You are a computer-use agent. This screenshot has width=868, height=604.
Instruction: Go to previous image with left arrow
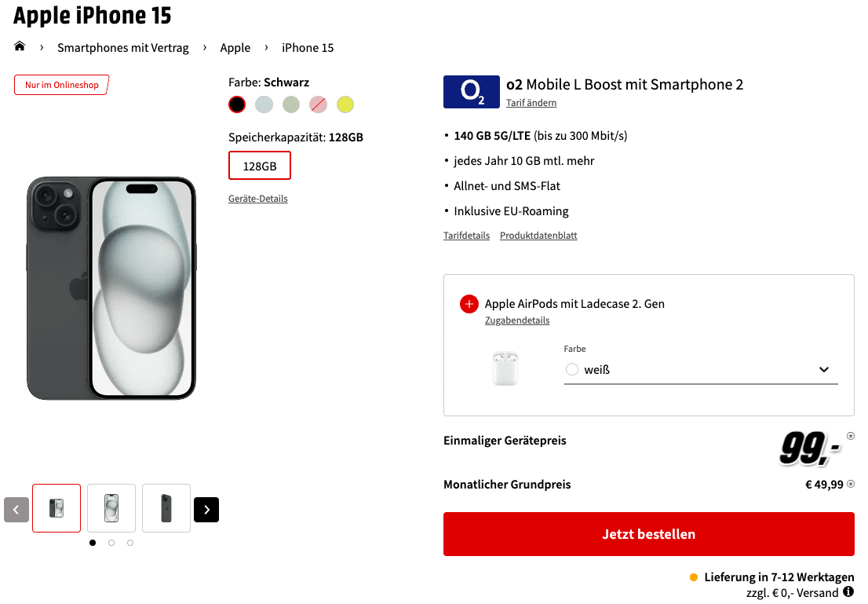point(16,510)
